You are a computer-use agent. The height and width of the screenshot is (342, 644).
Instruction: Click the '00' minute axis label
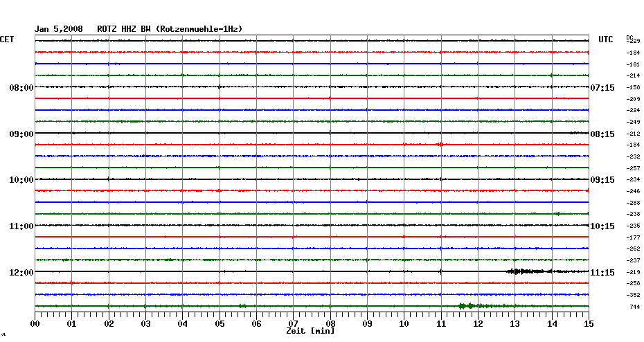tap(35, 323)
